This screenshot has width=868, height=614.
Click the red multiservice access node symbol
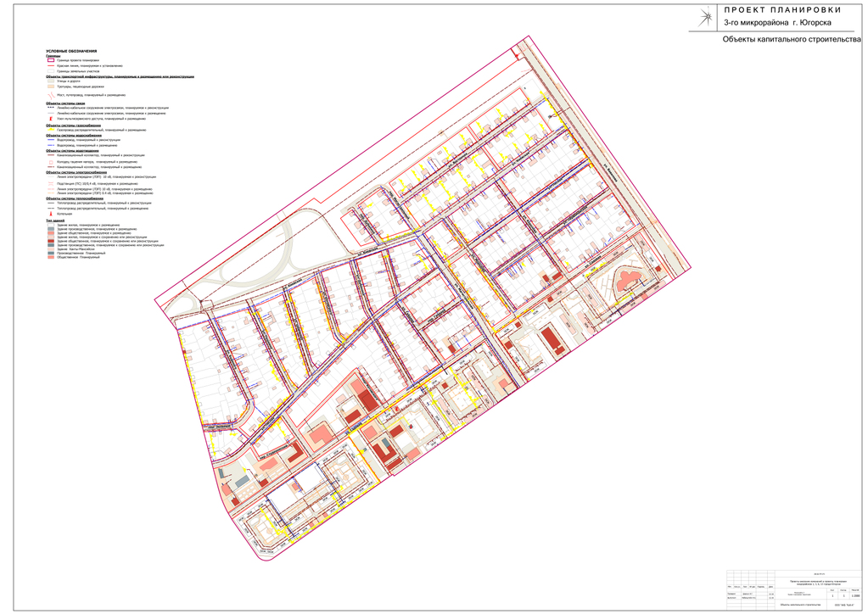click(x=50, y=119)
